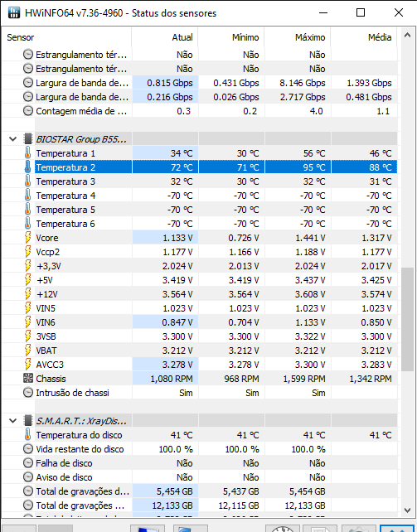This screenshot has width=417, height=532.
Task: Click the lightning bolt icon next to Vcore
Action: click(28, 238)
